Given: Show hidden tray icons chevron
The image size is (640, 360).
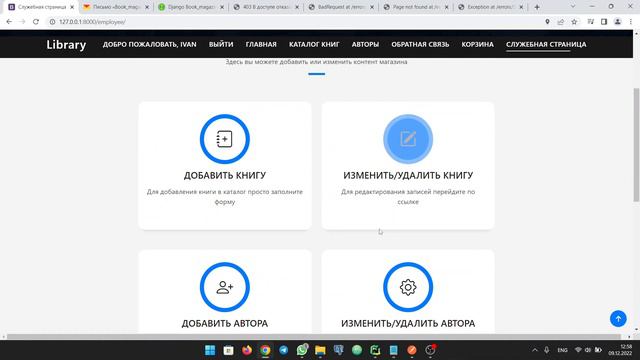Looking at the screenshot, I should pos(535,350).
